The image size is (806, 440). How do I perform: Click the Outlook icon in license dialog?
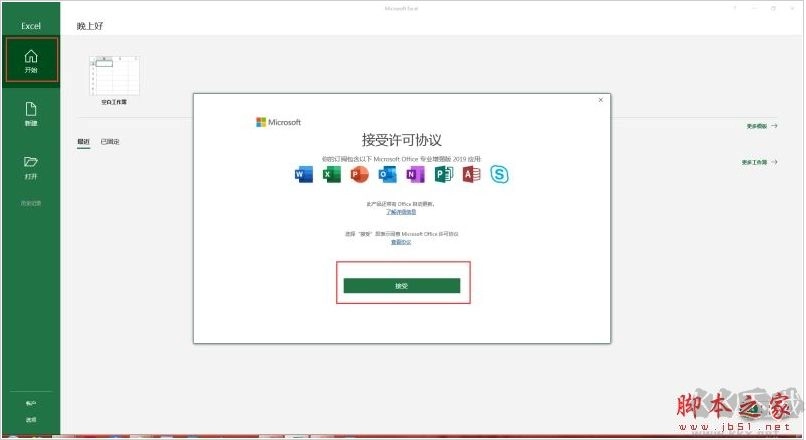coord(388,175)
